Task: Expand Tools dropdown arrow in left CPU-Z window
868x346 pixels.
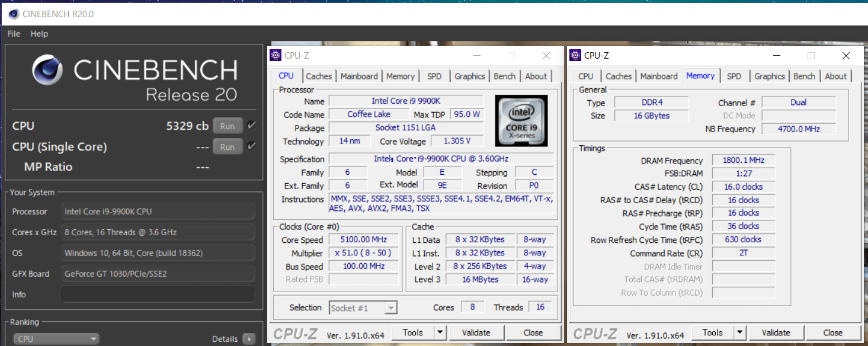Action: coord(440,332)
